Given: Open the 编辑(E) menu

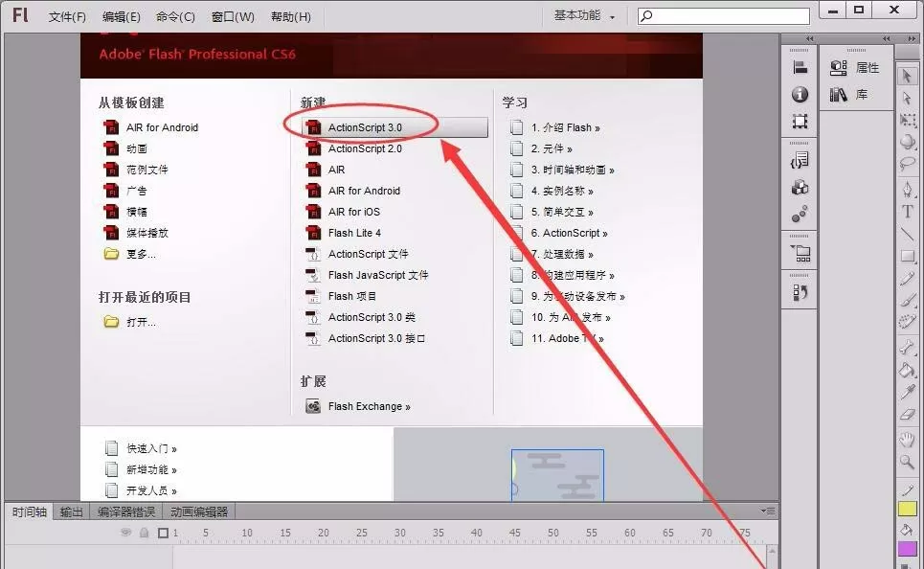Looking at the screenshot, I should [x=122, y=17].
